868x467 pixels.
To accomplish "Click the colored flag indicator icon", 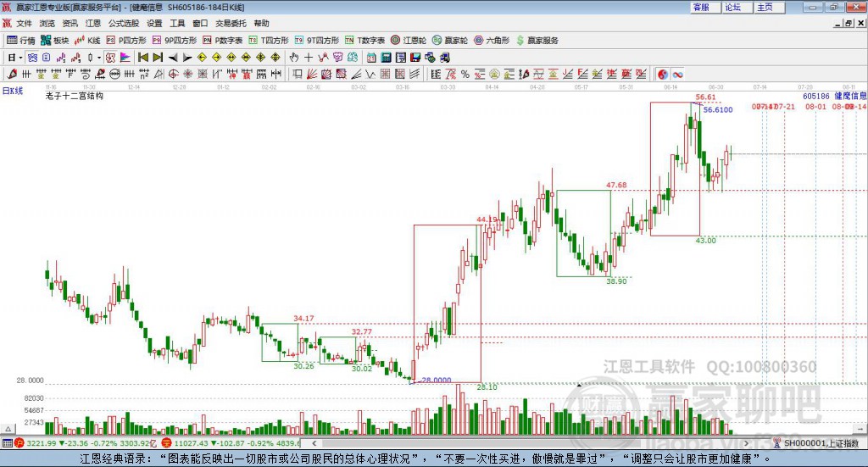I will point(125,58).
